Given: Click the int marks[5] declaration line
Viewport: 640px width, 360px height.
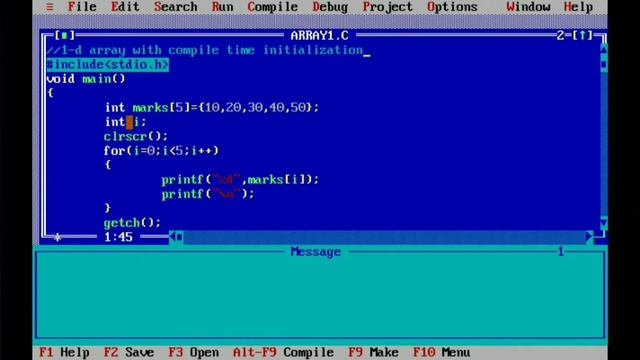Looking at the screenshot, I should 212,107.
